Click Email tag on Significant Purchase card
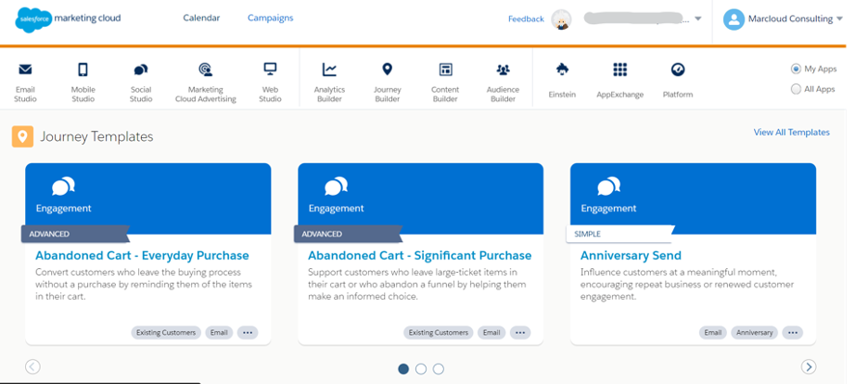Image resolution: width=868 pixels, height=384 pixels. coord(491,333)
